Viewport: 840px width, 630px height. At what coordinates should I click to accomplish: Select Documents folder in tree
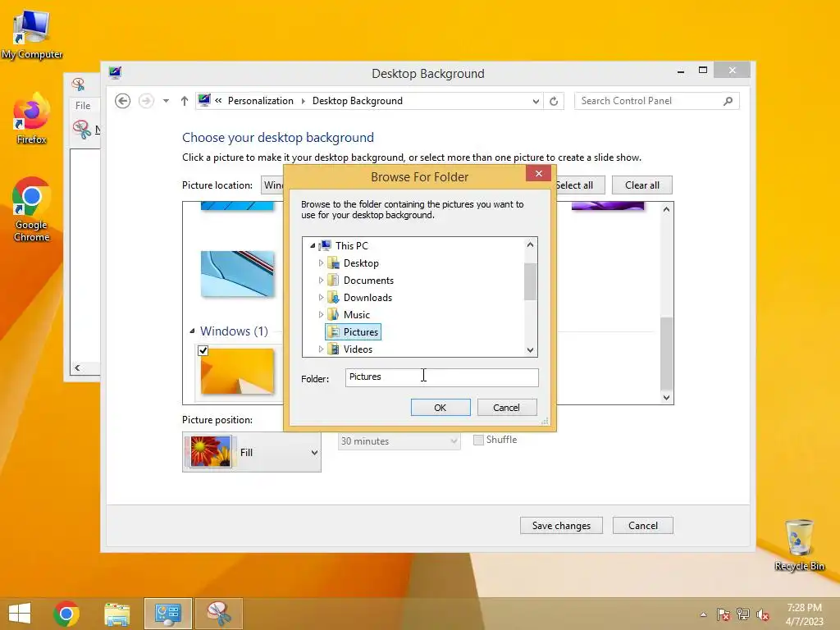pyautogui.click(x=368, y=281)
